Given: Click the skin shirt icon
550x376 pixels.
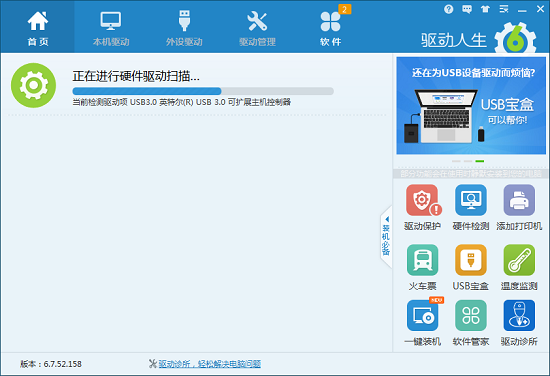Looking at the screenshot, I should click(x=485, y=9).
